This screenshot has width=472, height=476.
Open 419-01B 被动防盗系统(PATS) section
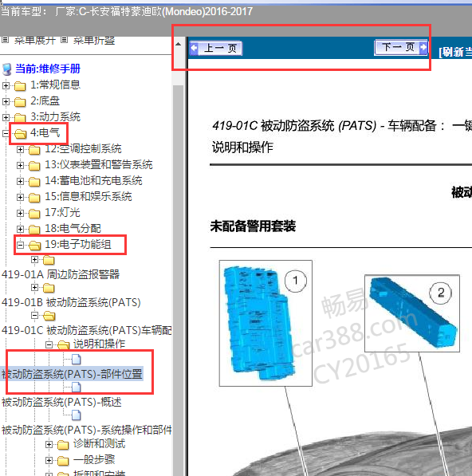coord(71,302)
